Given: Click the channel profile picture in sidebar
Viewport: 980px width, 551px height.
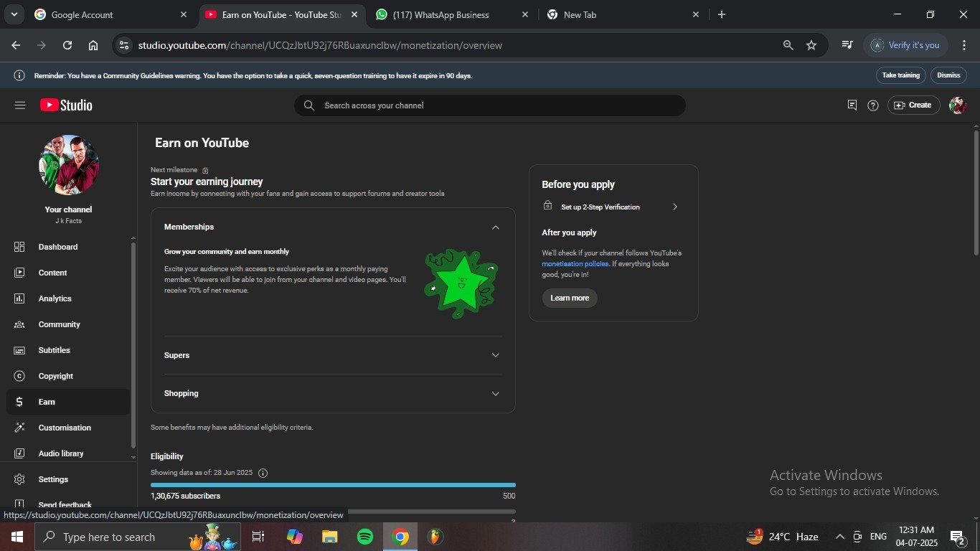Looking at the screenshot, I should pos(69,165).
